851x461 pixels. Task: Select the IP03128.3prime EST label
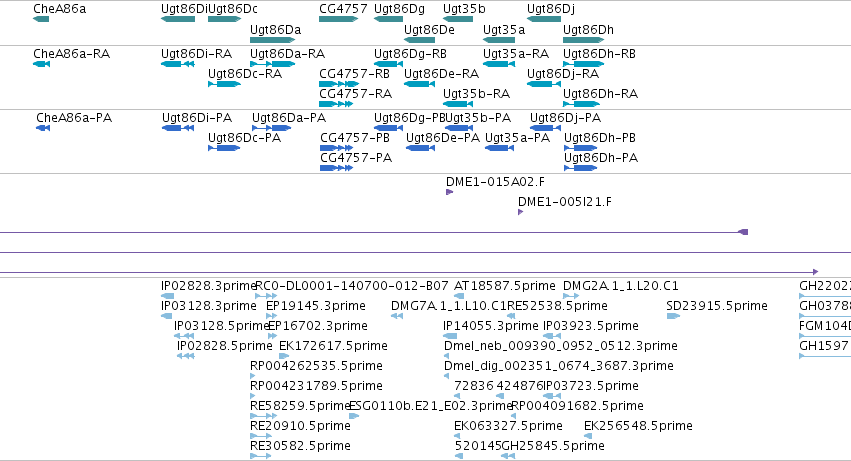(209, 306)
